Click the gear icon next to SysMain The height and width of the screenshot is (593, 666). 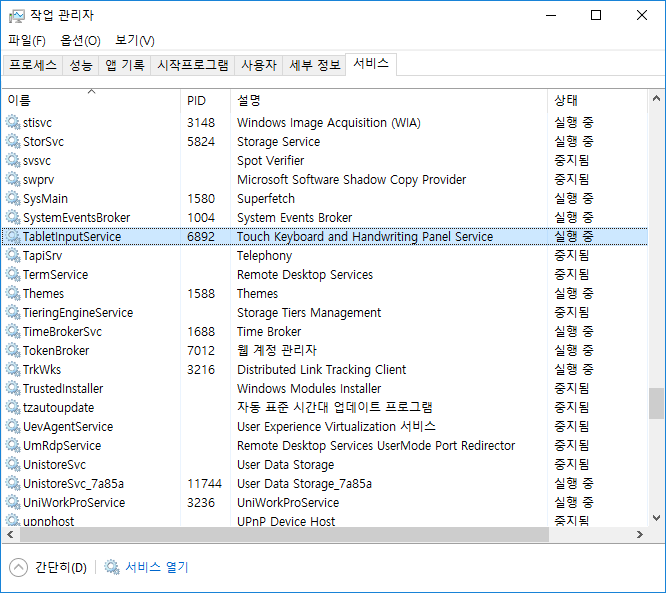13,199
